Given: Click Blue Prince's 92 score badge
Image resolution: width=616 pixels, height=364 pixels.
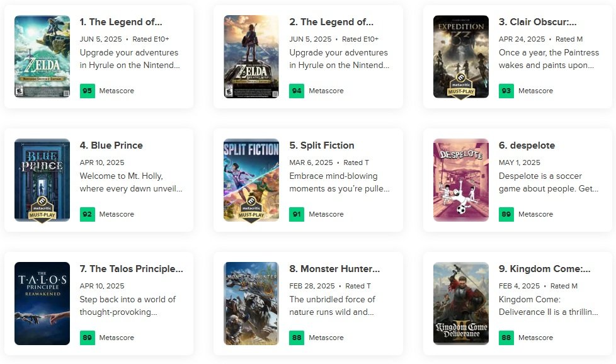Looking at the screenshot, I should click(x=87, y=214).
